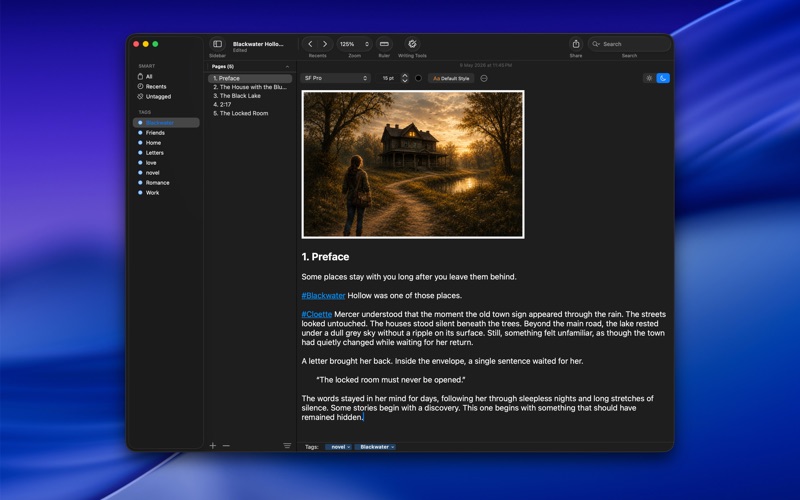
Task: Go forward in recents
Action: [324, 44]
